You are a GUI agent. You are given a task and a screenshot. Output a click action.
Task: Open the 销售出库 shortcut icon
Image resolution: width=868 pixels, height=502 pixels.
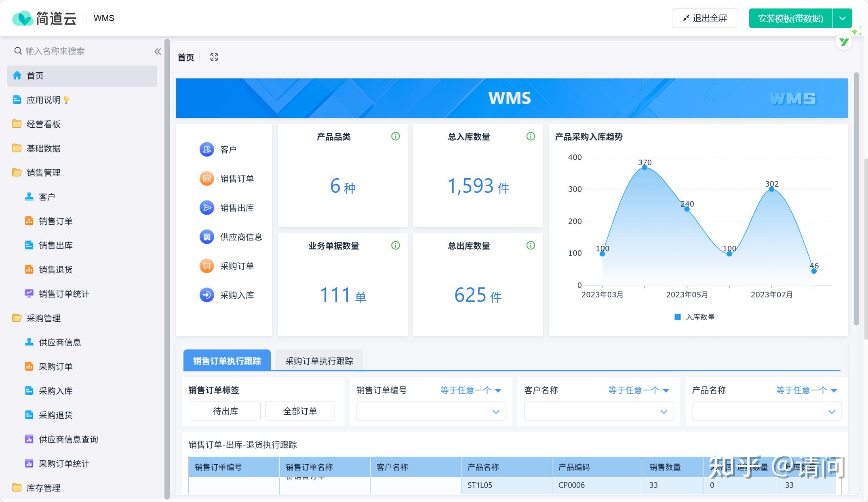click(x=207, y=208)
